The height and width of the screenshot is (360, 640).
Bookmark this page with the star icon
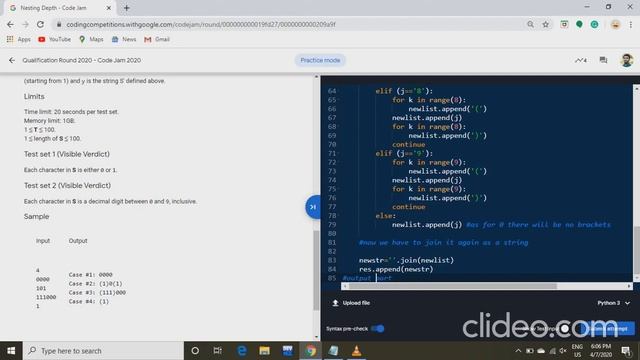(545, 24)
